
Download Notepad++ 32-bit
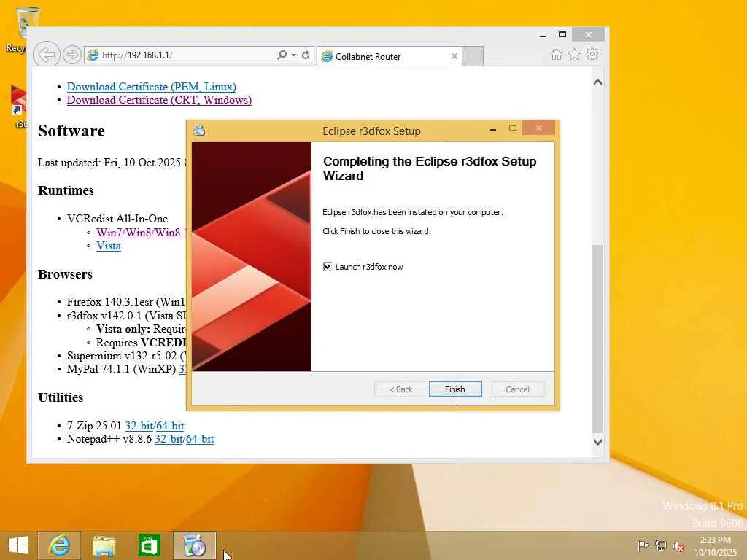pos(169,439)
